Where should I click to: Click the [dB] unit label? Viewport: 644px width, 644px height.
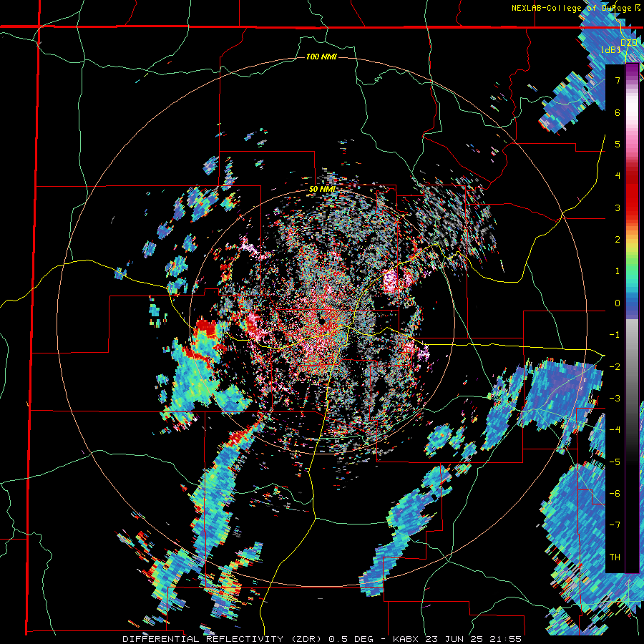(x=611, y=50)
